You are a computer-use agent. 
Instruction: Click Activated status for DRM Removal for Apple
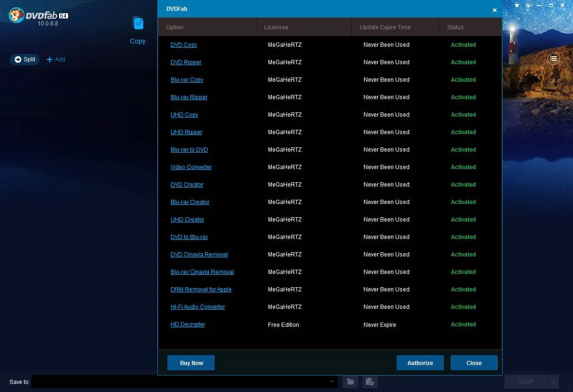(x=463, y=290)
